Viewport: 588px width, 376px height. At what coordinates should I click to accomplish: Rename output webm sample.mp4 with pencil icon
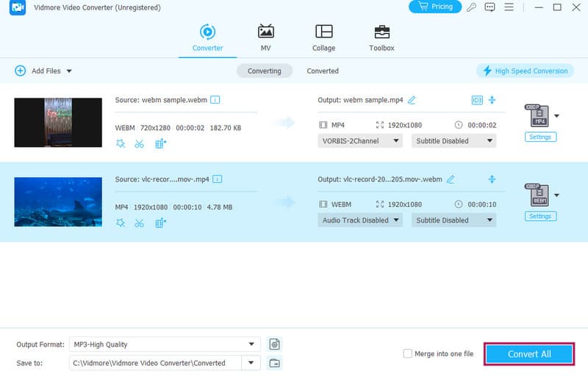[412, 100]
